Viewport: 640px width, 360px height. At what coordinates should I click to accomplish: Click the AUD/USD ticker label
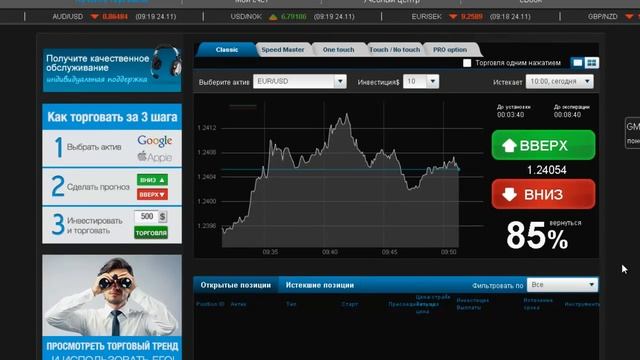(x=68, y=17)
